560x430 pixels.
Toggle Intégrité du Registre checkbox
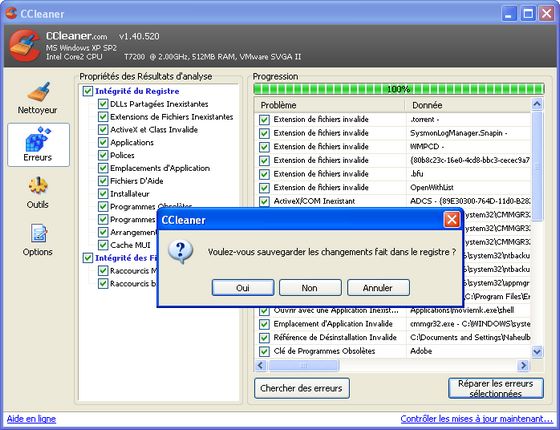(88, 91)
